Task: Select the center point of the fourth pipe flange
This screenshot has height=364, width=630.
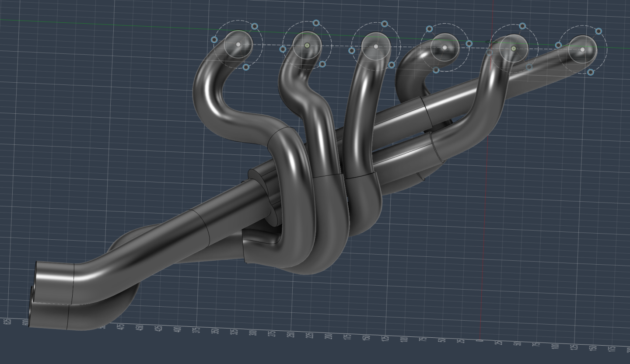Action: pos(444,47)
